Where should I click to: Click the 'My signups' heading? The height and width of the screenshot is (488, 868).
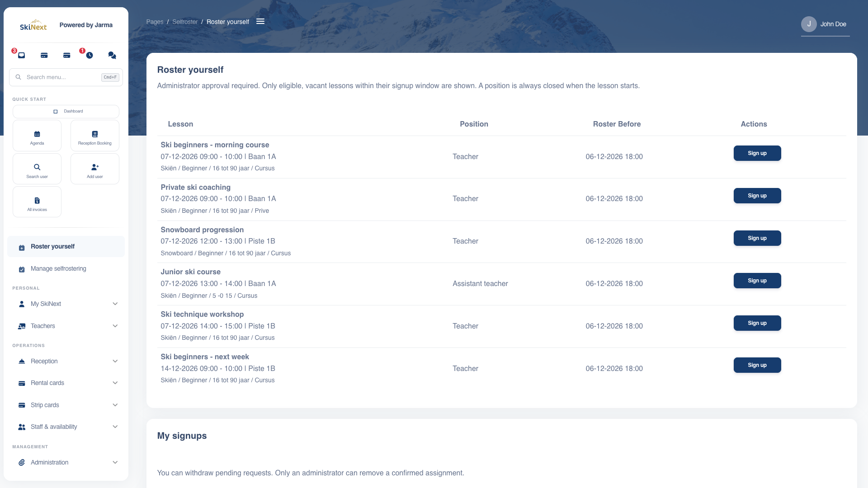pos(182,436)
